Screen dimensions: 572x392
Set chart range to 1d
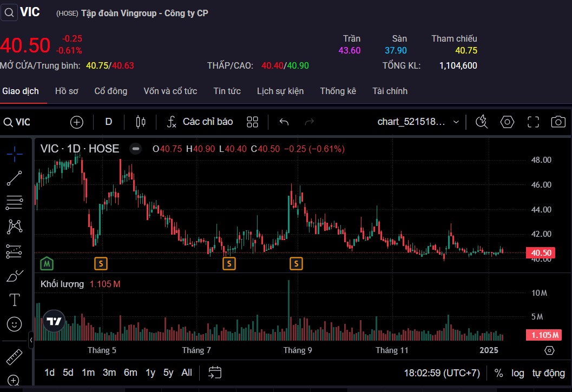tap(49, 373)
